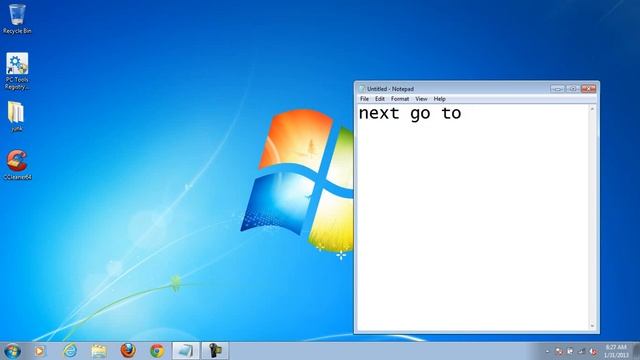Viewport: 640px width, 360px height.
Task: Open the clock showing 8:27 AM
Action: pyautogui.click(x=616, y=351)
